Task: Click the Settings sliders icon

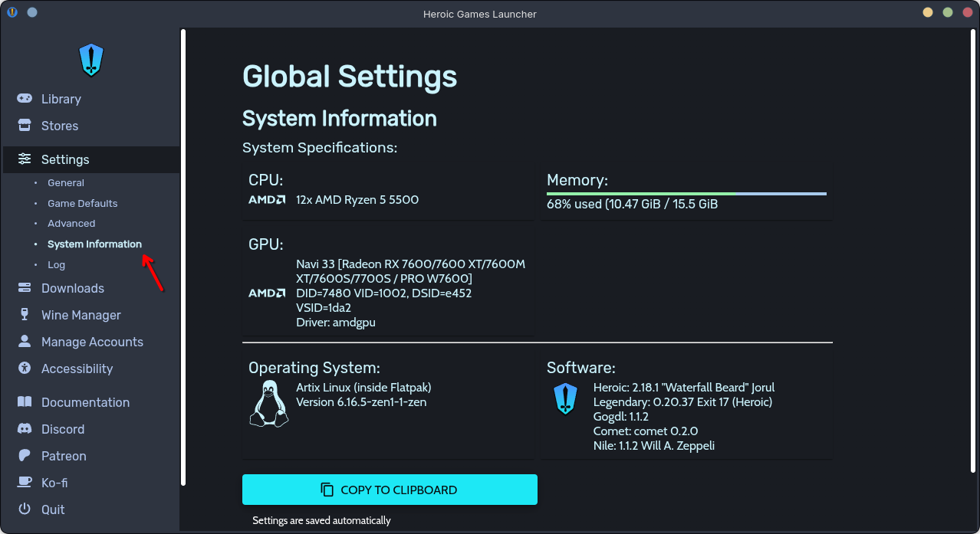Action: (25, 159)
